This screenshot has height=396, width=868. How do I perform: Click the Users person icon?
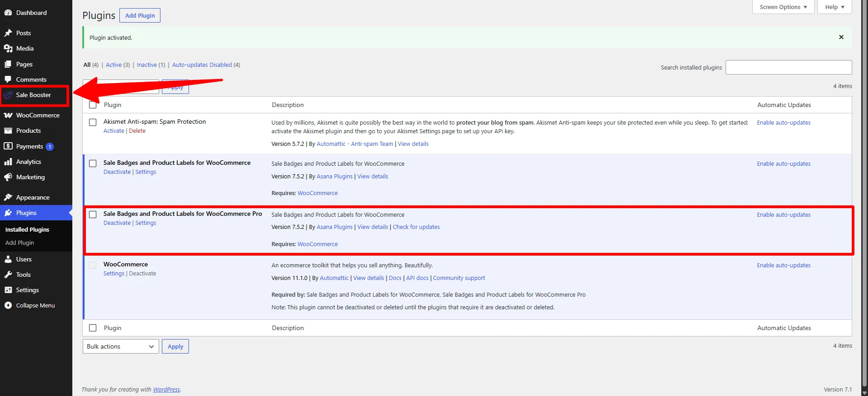[x=8, y=259]
